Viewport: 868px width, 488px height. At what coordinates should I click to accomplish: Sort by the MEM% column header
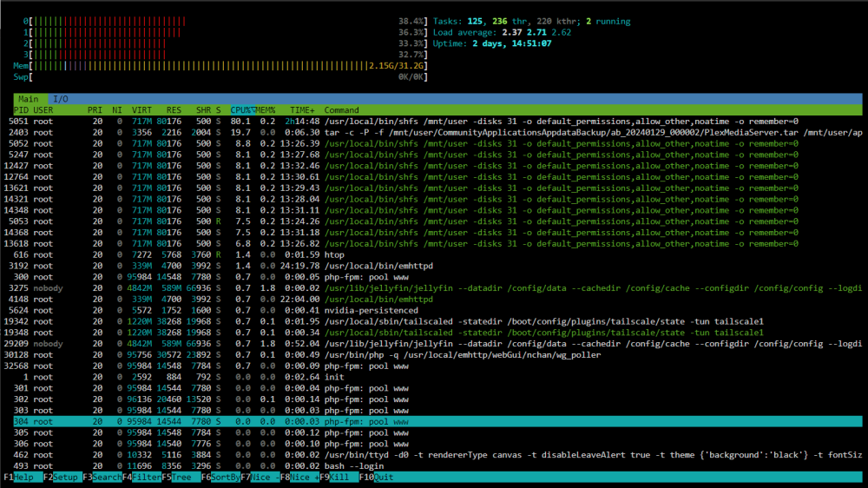click(266, 109)
